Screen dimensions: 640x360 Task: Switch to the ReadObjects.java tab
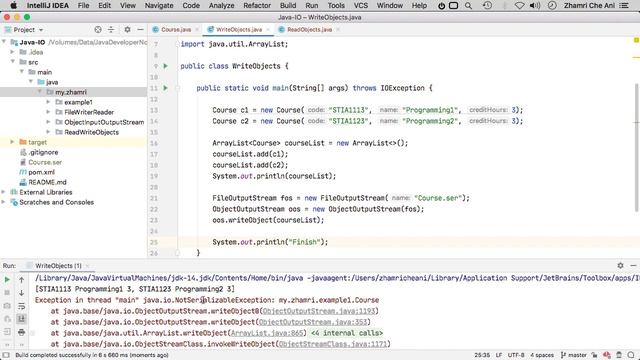coord(309,29)
